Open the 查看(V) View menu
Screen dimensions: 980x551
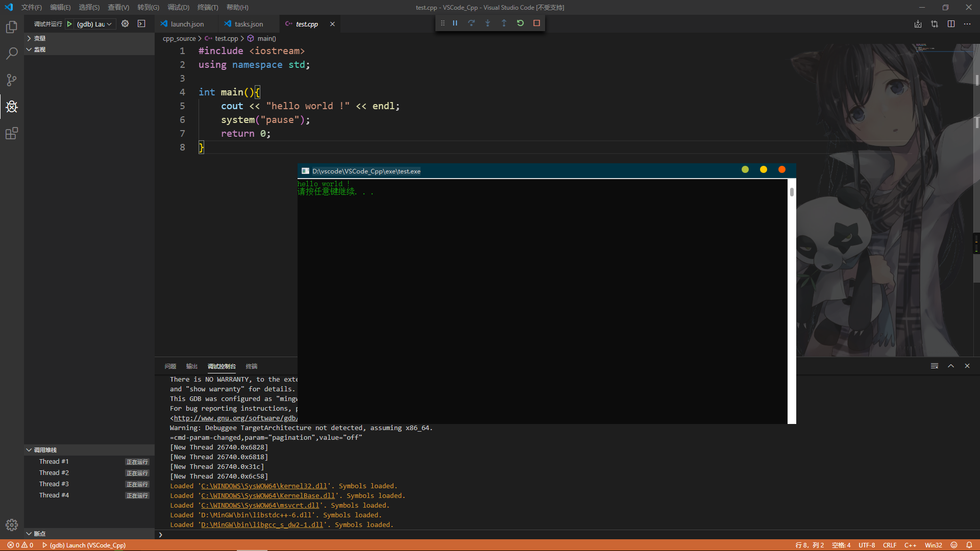tap(118, 7)
